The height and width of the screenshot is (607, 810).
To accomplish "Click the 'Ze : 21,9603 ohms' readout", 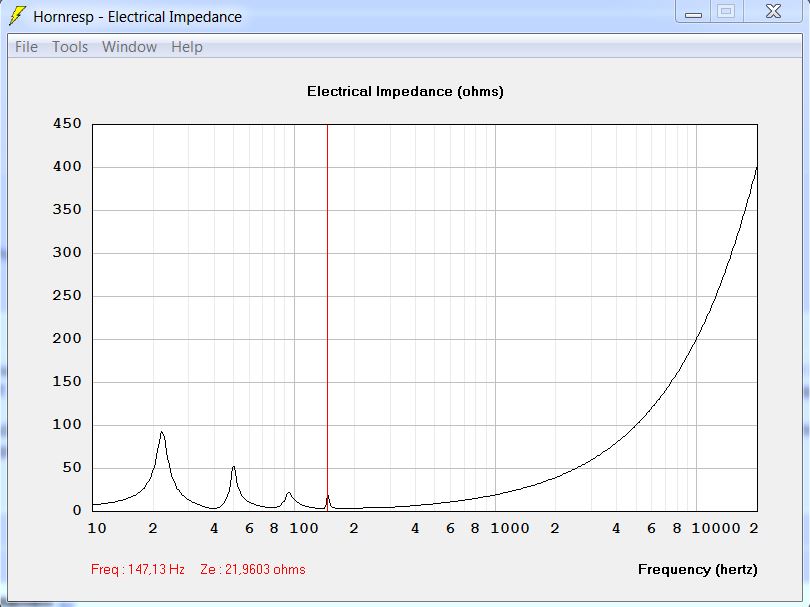I will point(253,569).
